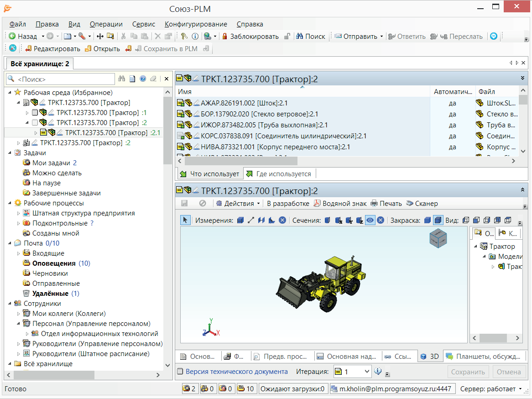The height and width of the screenshot is (399, 532).
Task: Click the Версия технического документа link
Action: click(x=236, y=372)
